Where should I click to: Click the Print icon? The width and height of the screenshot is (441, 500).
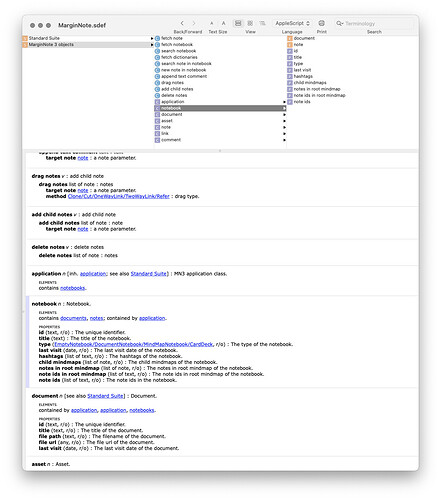click(x=321, y=23)
